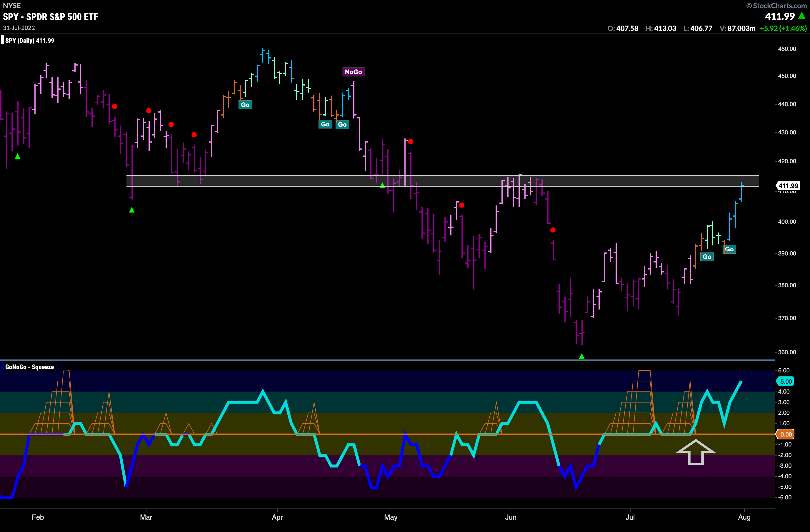This screenshot has height=532, width=810.
Task: Click the May label on the time axis
Action: point(391,517)
